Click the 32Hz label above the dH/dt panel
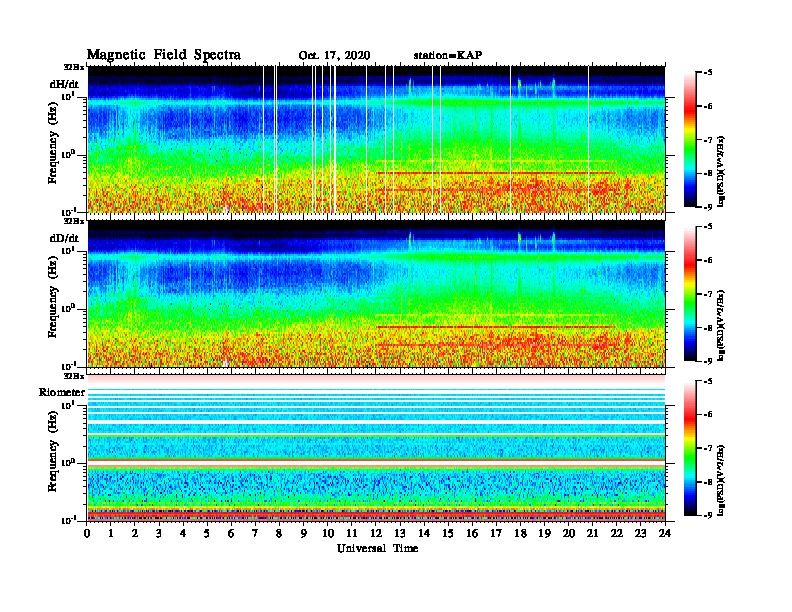 (74, 67)
